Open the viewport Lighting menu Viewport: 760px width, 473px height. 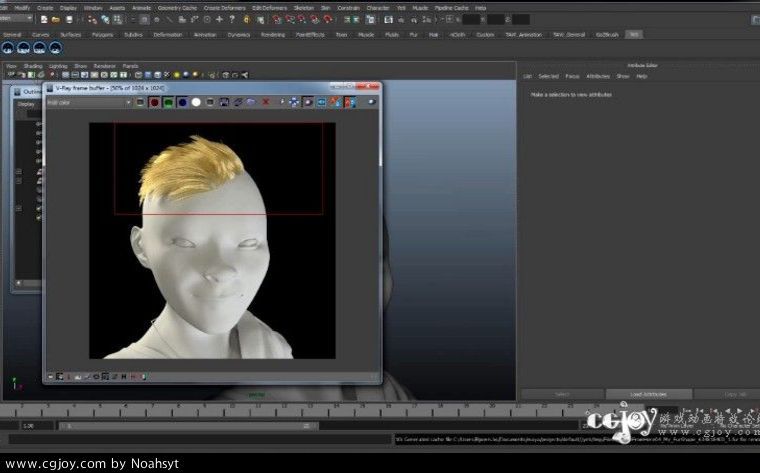point(58,66)
